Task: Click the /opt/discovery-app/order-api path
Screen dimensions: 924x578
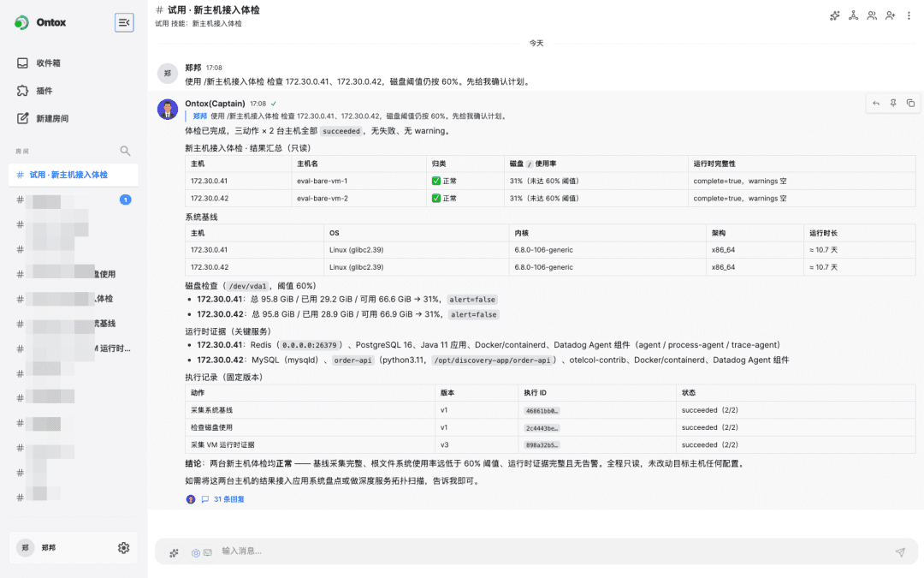Action: tap(492, 361)
